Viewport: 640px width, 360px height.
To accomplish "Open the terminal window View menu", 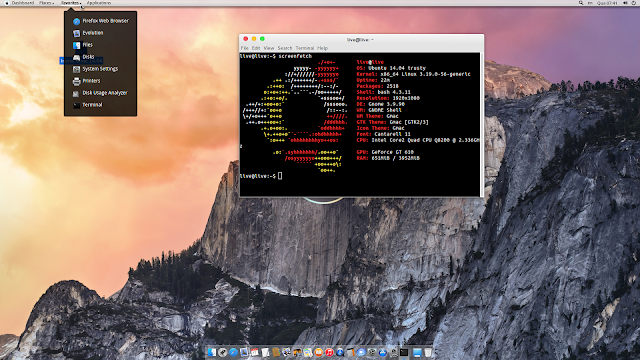I will (269, 48).
